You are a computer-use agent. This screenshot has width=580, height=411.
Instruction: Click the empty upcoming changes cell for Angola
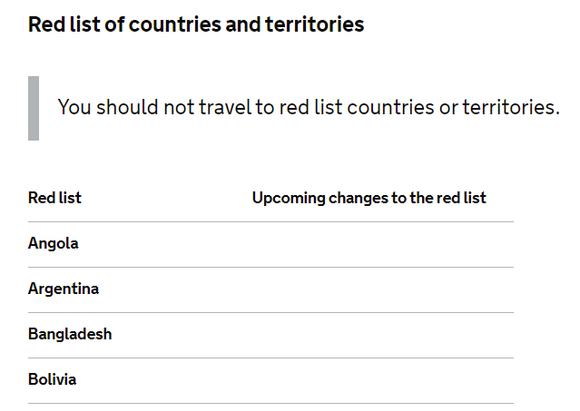383,245
